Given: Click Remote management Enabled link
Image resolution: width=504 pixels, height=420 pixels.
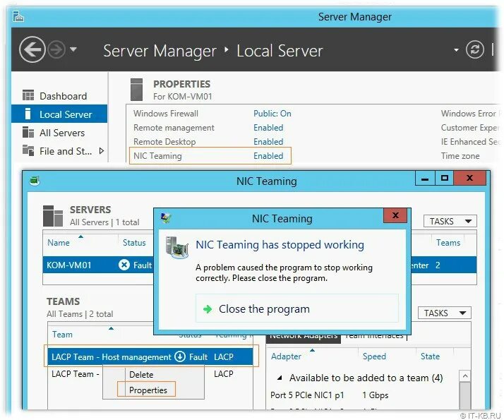Looking at the screenshot, I should (268, 128).
